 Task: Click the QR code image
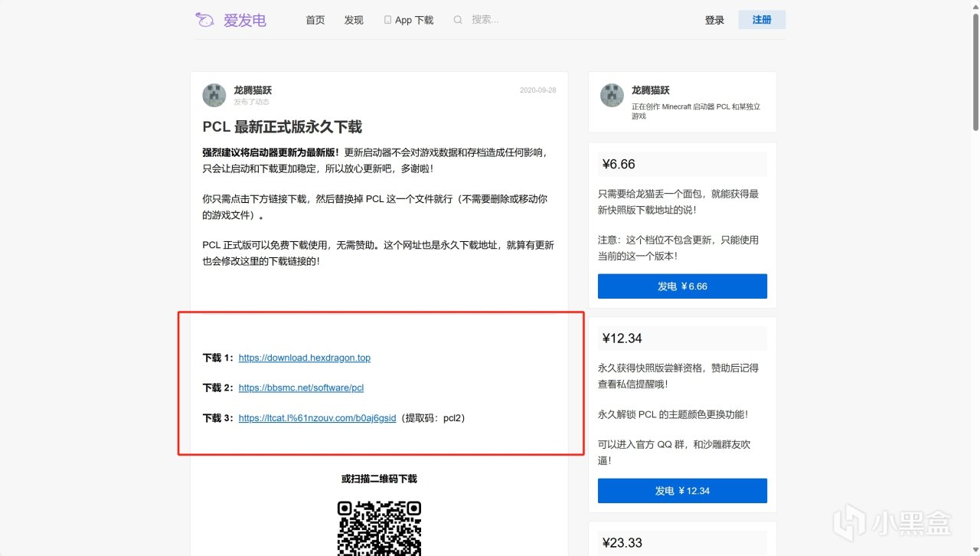point(380,528)
